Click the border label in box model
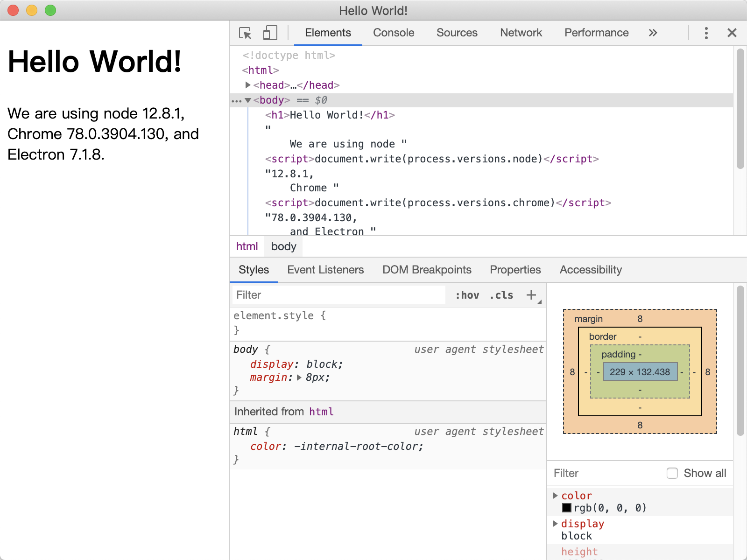Image resolution: width=747 pixels, height=560 pixels. pos(602,336)
